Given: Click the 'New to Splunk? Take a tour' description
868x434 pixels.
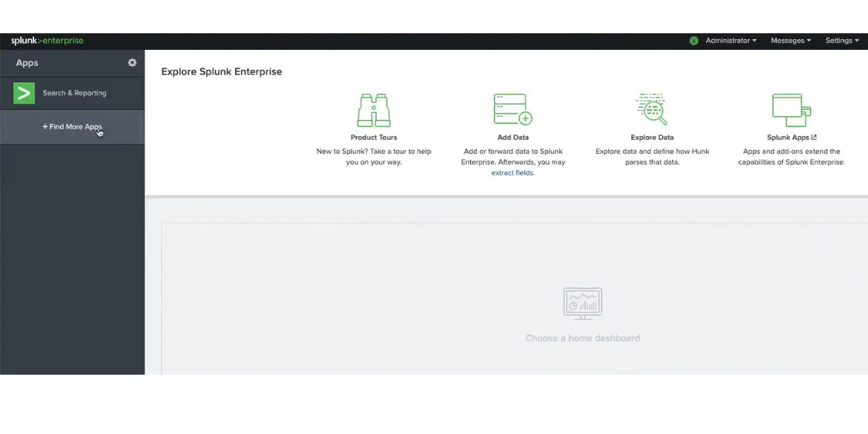Looking at the screenshot, I should click(x=374, y=157).
